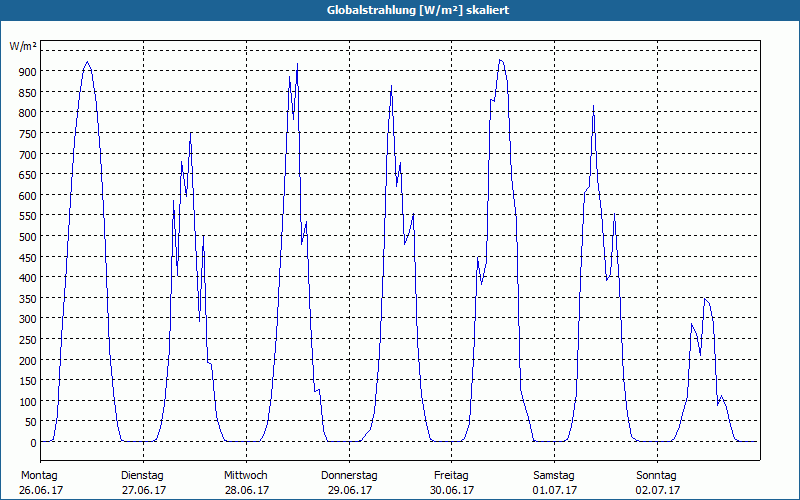Screen dimensions: 800x500
Task: Click the W/m² unit label
Action: pyautogui.click(x=23, y=46)
